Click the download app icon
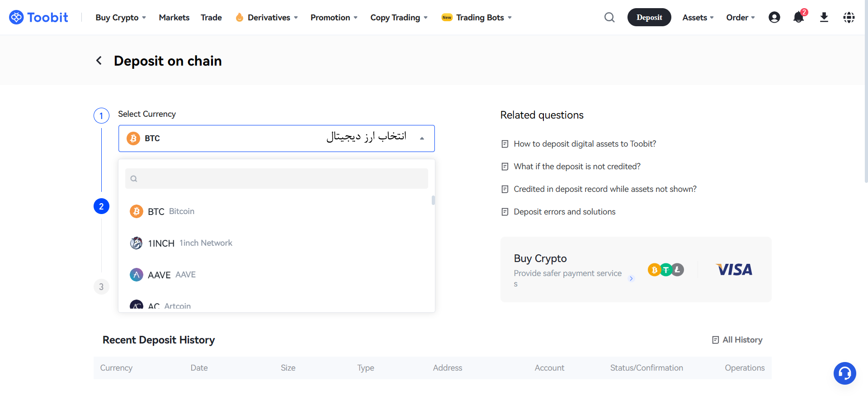868x410 pixels. pyautogui.click(x=824, y=17)
